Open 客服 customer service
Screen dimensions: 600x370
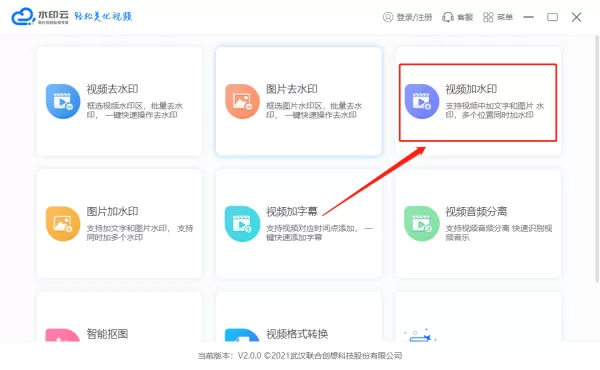coord(465,17)
